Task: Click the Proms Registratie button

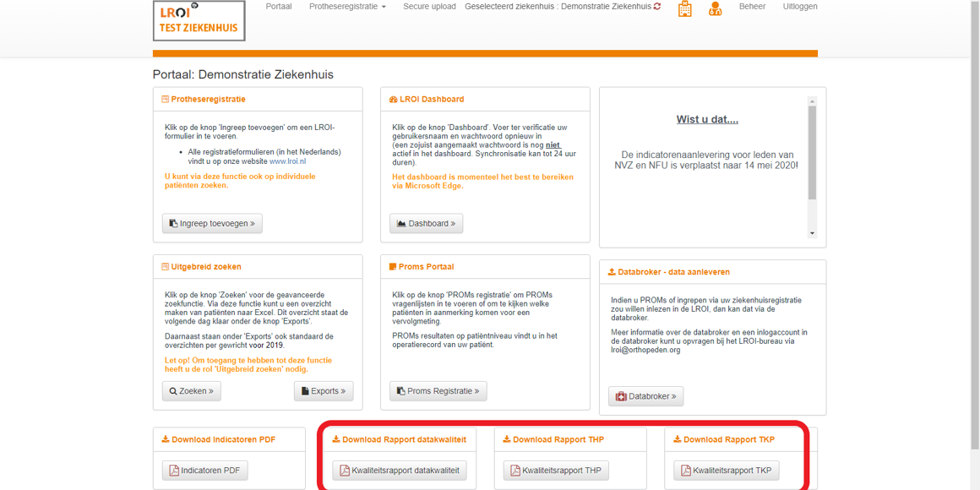Action: (x=438, y=391)
